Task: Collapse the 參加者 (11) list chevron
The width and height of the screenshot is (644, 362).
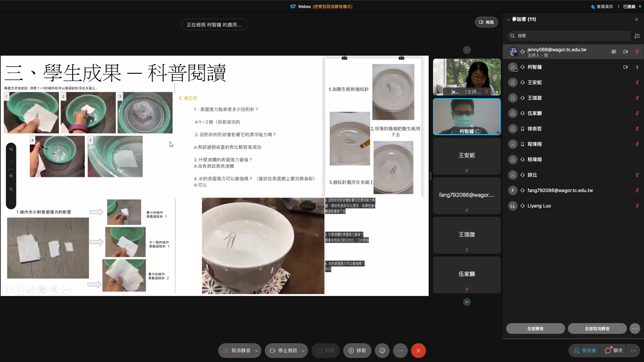Action: pos(508,19)
